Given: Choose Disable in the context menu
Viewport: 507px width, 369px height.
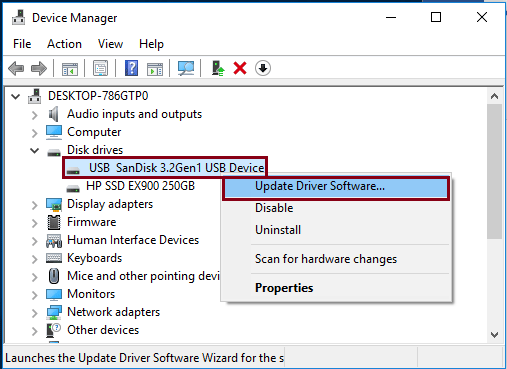Looking at the screenshot, I should [x=336, y=208].
